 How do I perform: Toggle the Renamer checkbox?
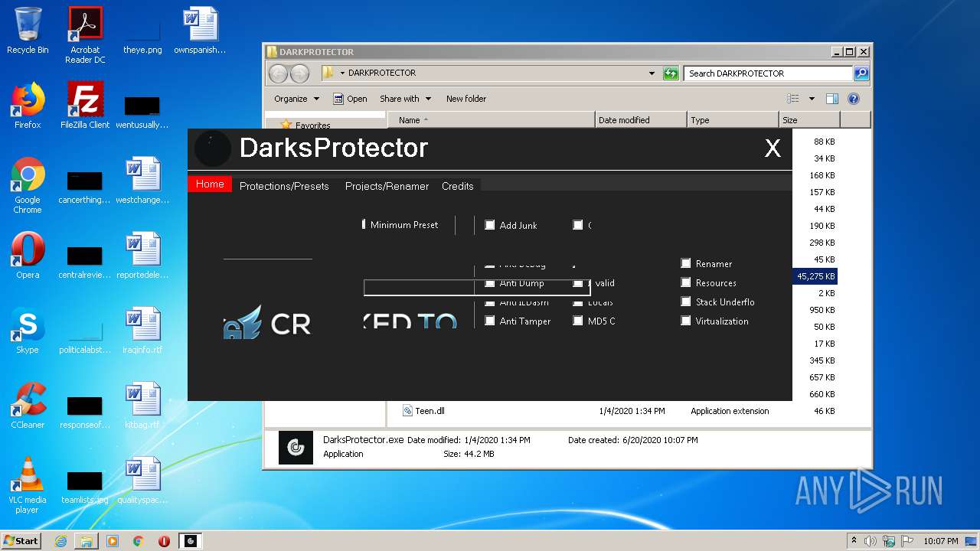click(x=686, y=263)
